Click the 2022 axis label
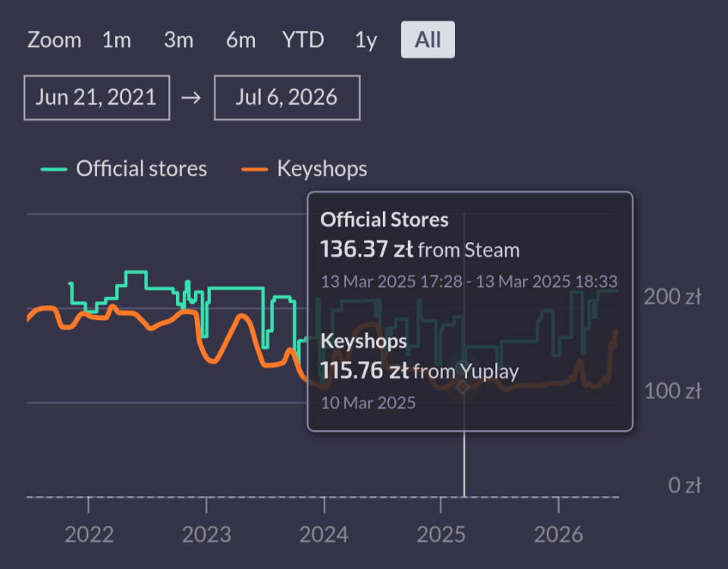 (89, 535)
